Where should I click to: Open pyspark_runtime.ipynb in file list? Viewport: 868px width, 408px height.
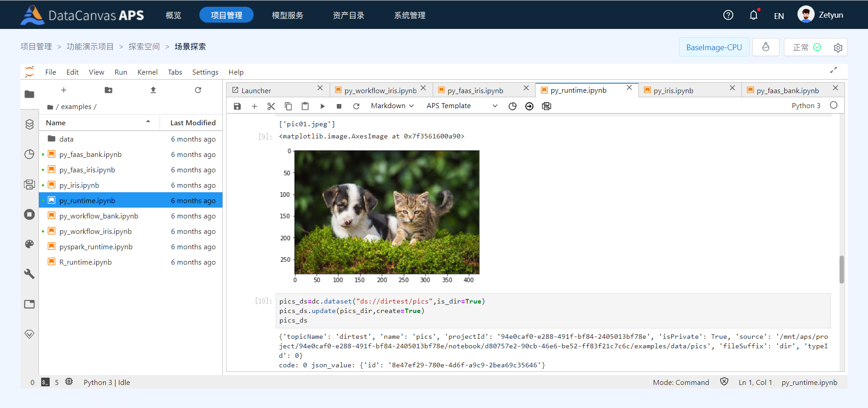131,247
